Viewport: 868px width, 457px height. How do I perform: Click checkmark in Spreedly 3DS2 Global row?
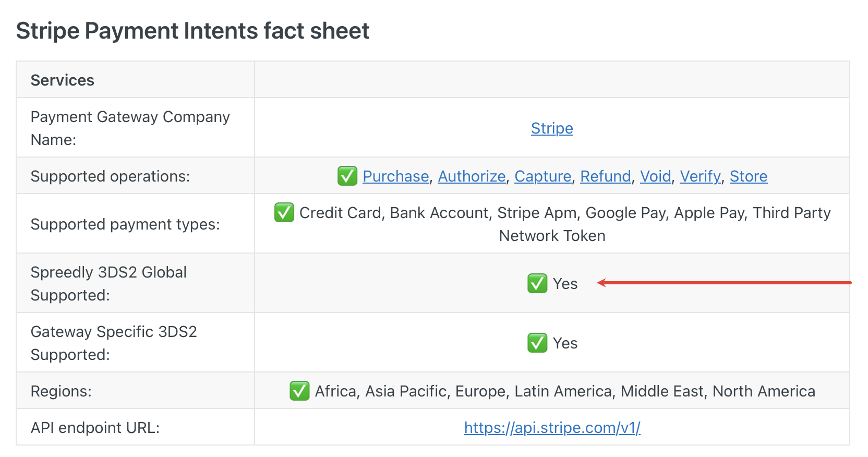click(x=537, y=284)
